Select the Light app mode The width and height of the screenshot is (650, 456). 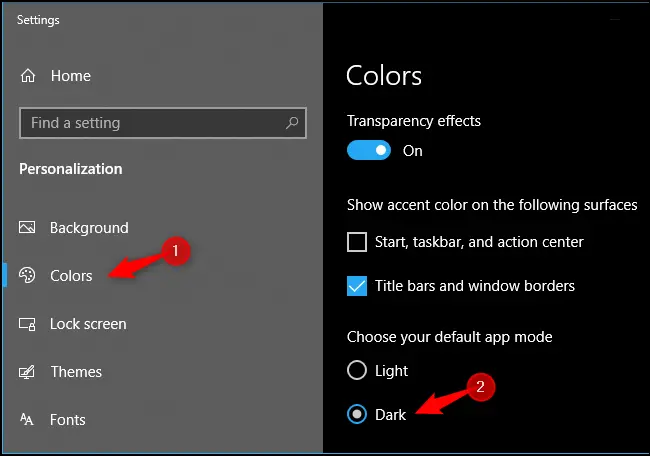point(357,371)
